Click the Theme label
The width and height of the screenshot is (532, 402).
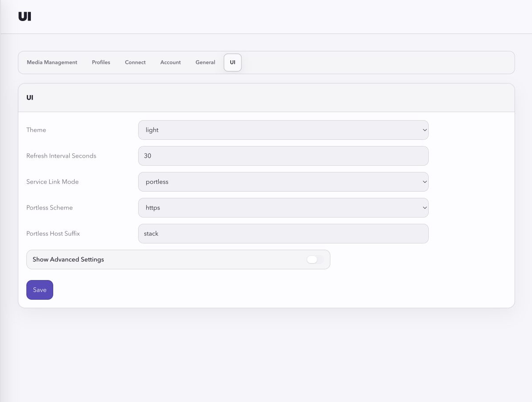pyautogui.click(x=36, y=130)
